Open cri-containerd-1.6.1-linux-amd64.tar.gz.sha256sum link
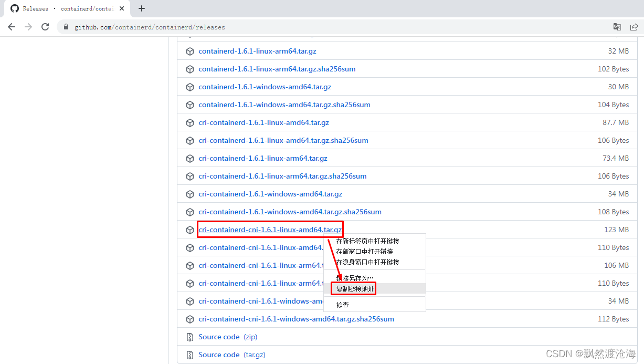The width and height of the screenshot is (644, 364). [x=283, y=141]
